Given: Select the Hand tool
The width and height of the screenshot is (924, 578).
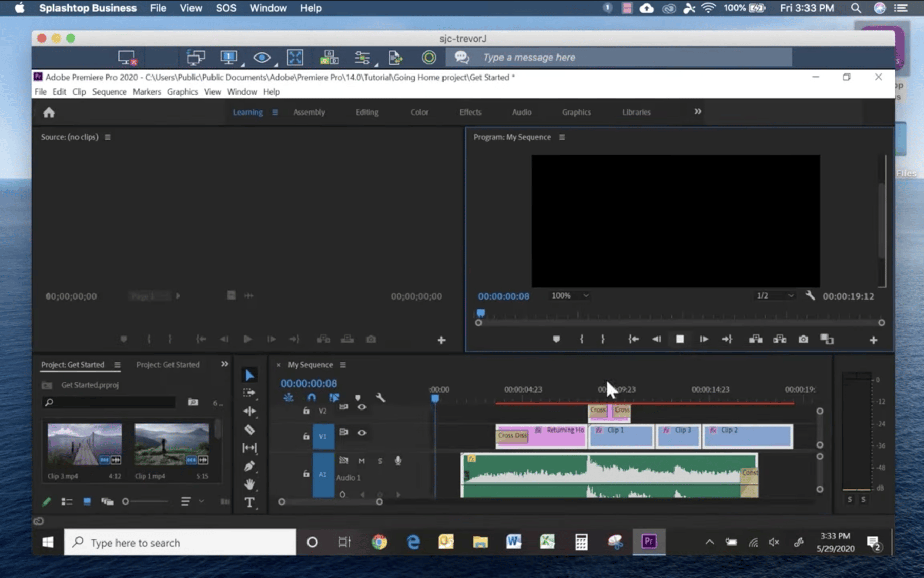Looking at the screenshot, I should (x=249, y=484).
